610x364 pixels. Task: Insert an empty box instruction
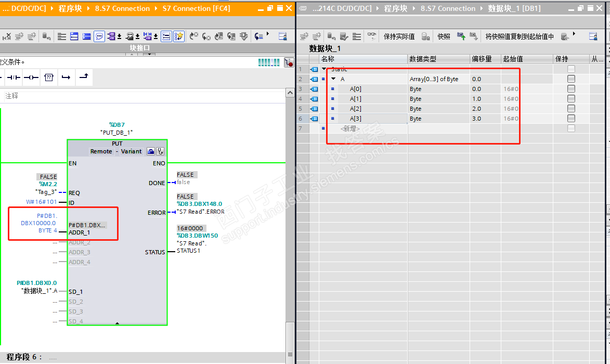pyautogui.click(x=49, y=77)
